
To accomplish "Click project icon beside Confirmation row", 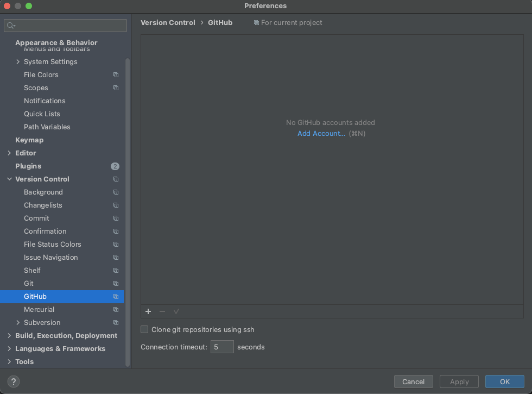I will coord(116,232).
